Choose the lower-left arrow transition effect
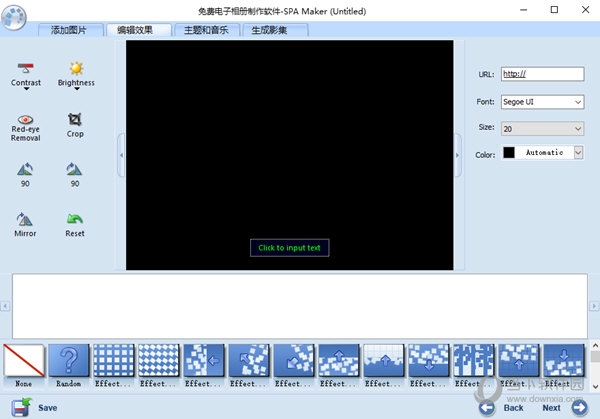Screen dimensions: 600x419 [x=294, y=360]
